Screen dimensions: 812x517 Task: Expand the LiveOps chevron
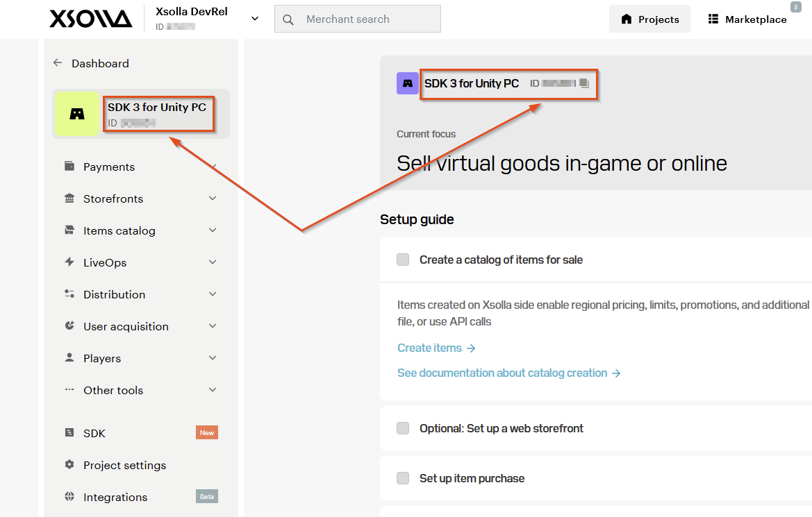tap(213, 262)
